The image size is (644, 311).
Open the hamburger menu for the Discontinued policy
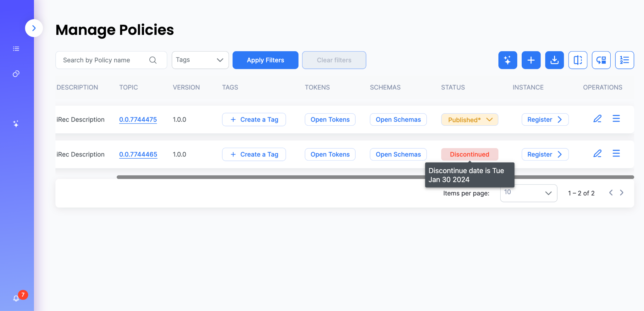616,153
